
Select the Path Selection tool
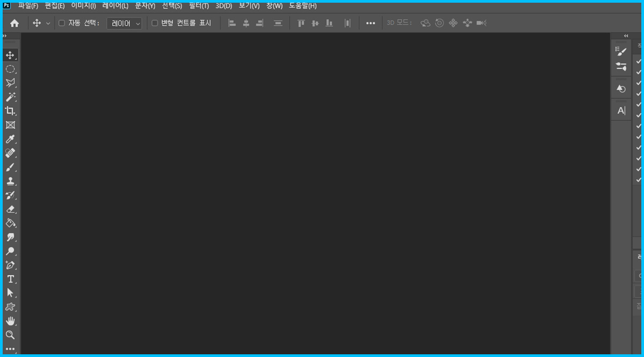tap(10, 293)
